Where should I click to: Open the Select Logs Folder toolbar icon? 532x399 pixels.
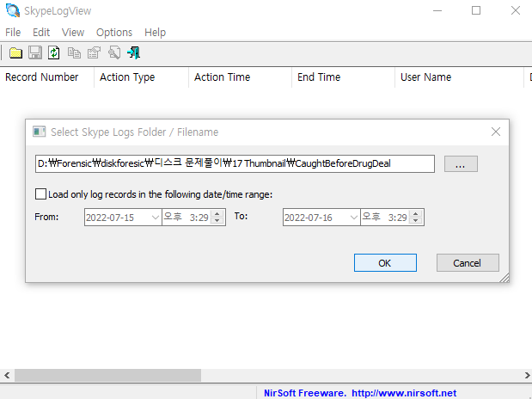15,53
